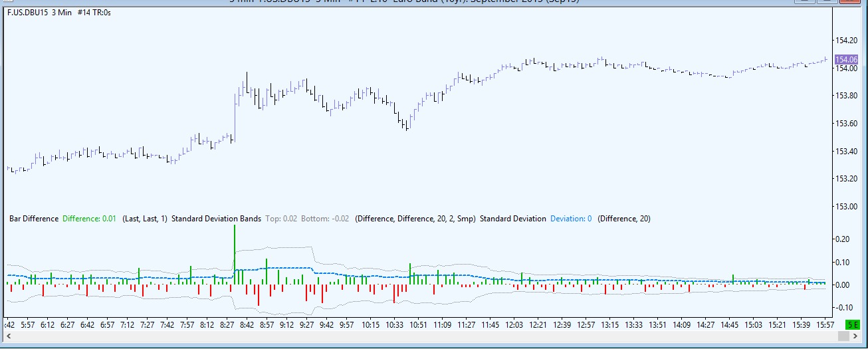
Task: Click the Bar Difference study label
Action: pyautogui.click(x=34, y=219)
